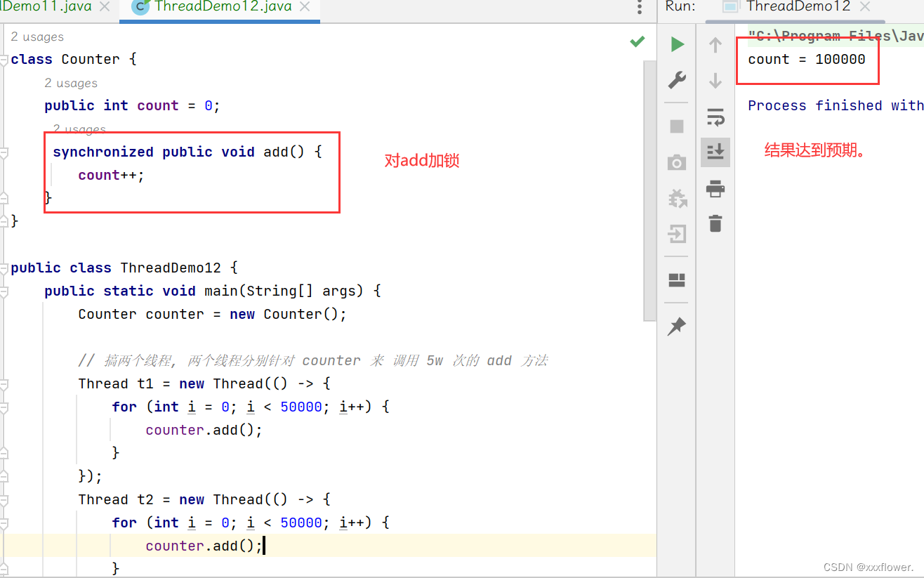Click the fold end marker of the Counter class closing brace
The height and width of the screenshot is (578, 924).
(x=4, y=221)
